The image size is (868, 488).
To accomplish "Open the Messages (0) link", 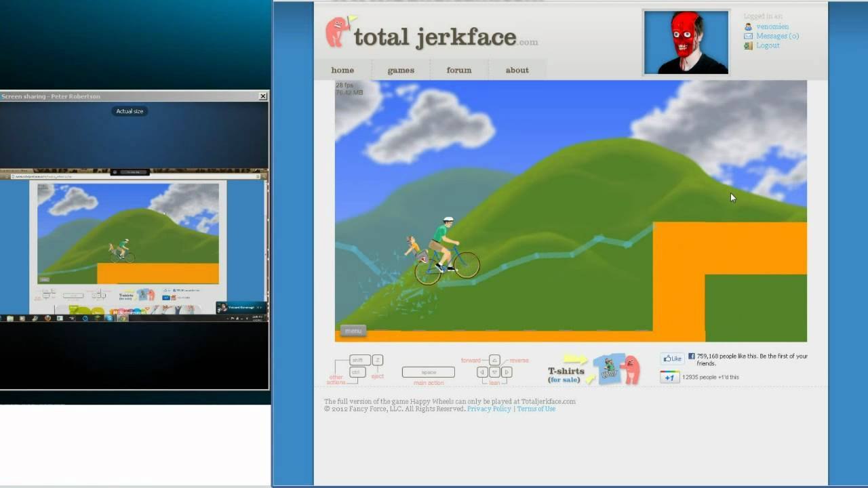I will 777,36.
